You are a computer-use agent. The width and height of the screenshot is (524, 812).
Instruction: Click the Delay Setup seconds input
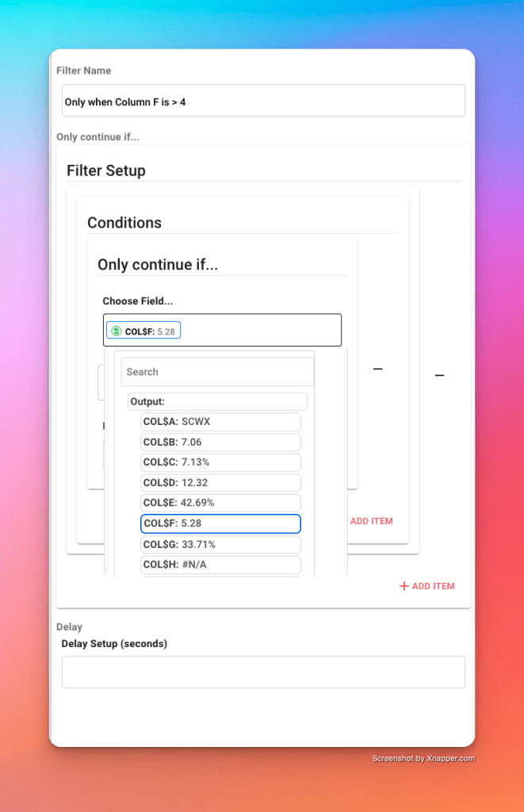click(263, 672)
